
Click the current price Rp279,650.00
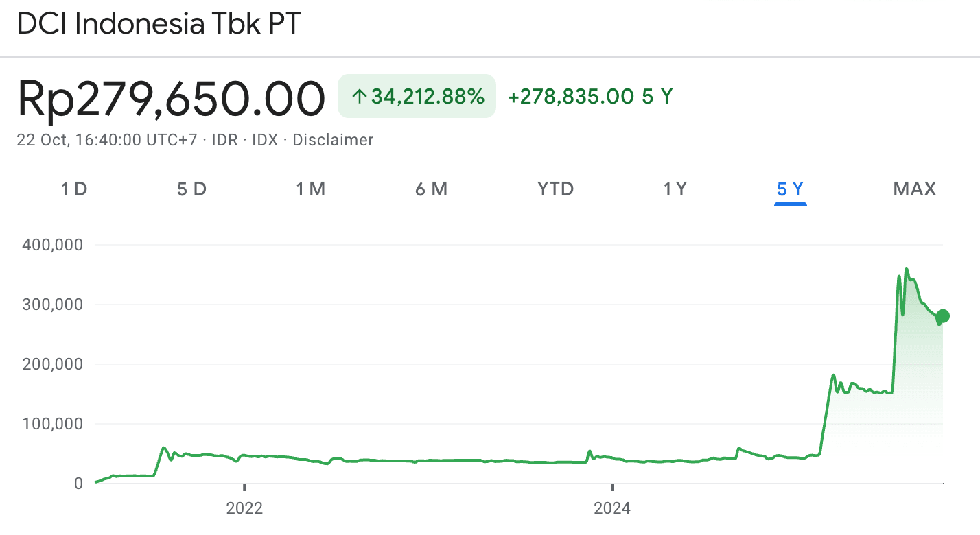pos(172,97)
